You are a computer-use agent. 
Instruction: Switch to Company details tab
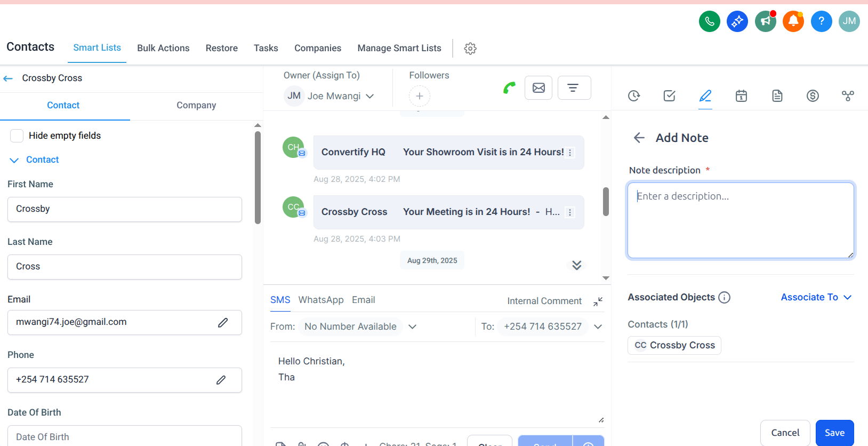point(196,106)
